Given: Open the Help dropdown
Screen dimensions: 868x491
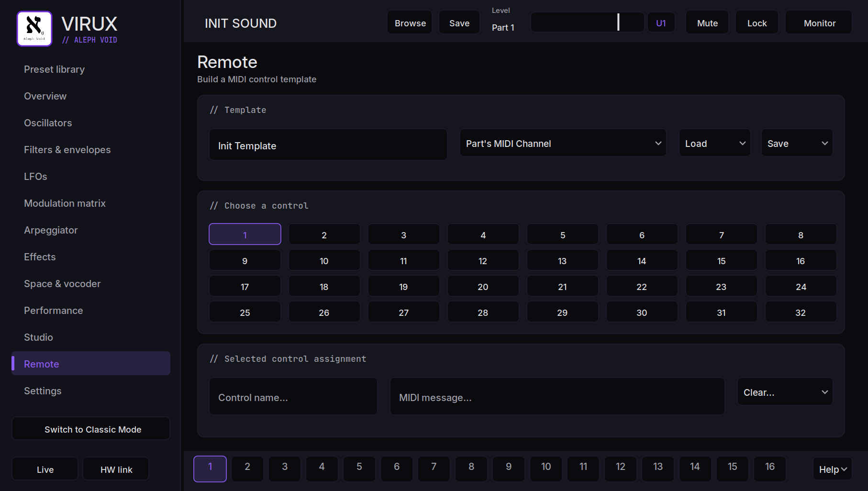Looking at the screenshot, I should [x=833, y=469].
